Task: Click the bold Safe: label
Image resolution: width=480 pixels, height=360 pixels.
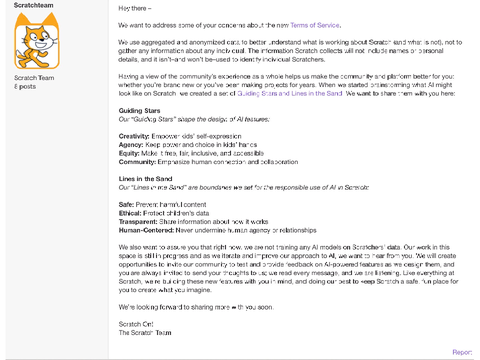Action: (x=126, y=205)
